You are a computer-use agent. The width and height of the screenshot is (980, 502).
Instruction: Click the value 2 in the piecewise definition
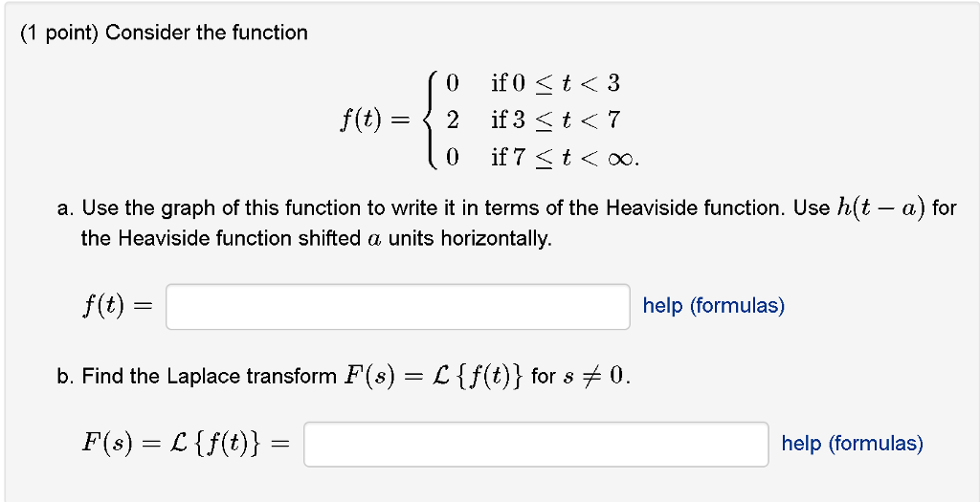tap(453, 120)
